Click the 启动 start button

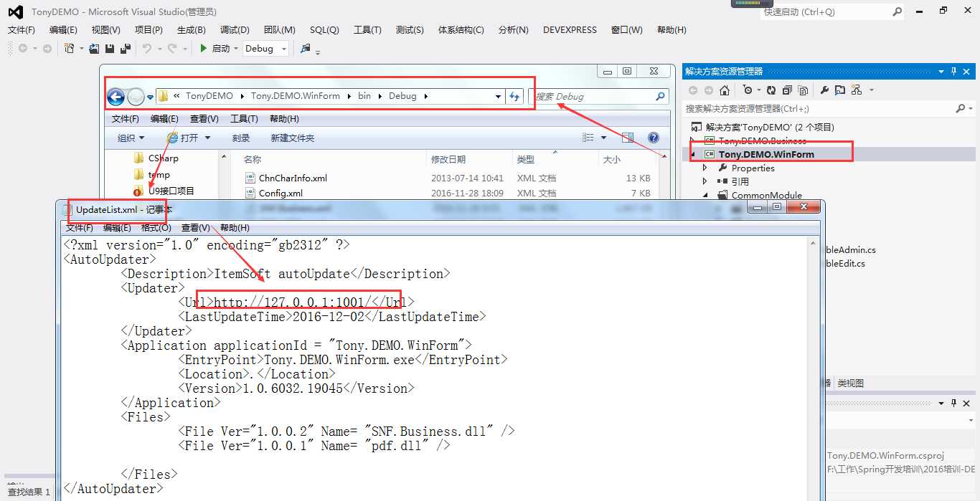pos(220,49)
